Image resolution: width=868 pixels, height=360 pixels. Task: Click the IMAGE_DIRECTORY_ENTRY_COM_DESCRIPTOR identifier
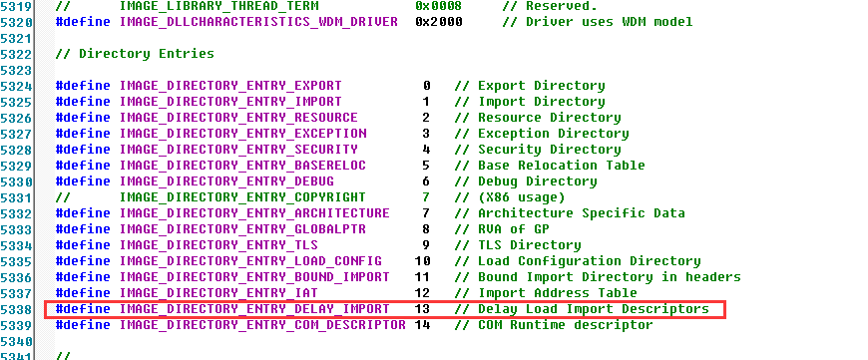coord(262,325)
